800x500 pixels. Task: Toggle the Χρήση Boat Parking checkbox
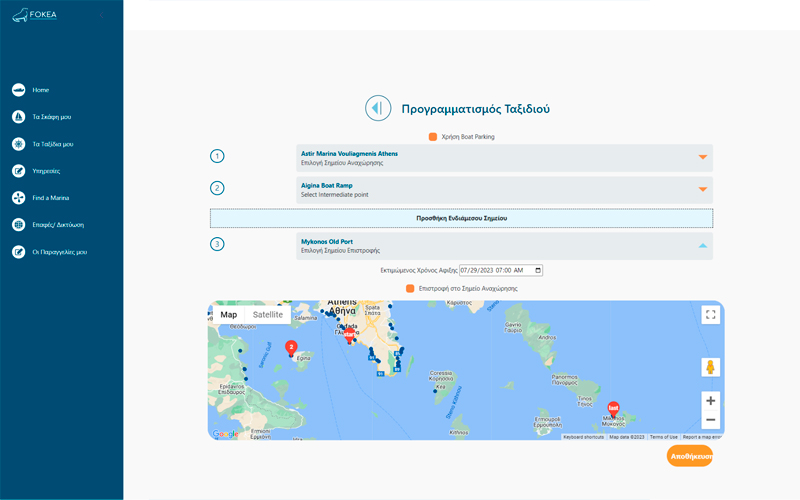[433, 137]
